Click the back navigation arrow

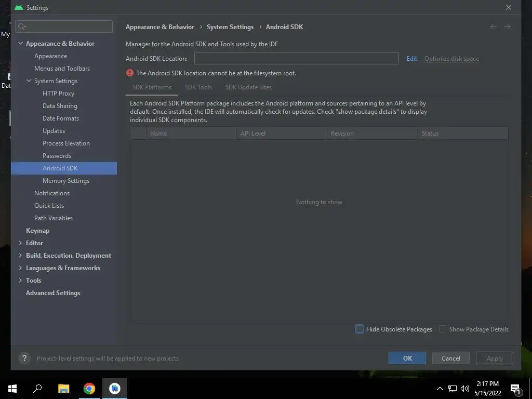pos(494,26)
